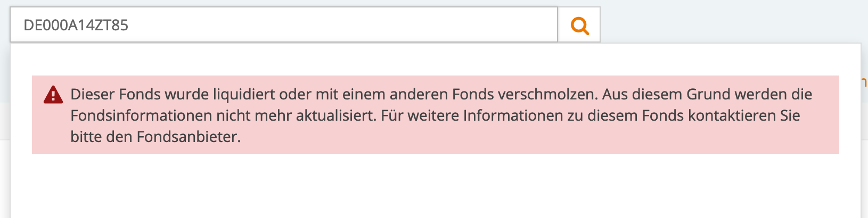
Task: Click the red warning triangle icon
Action: pos(53,95)
